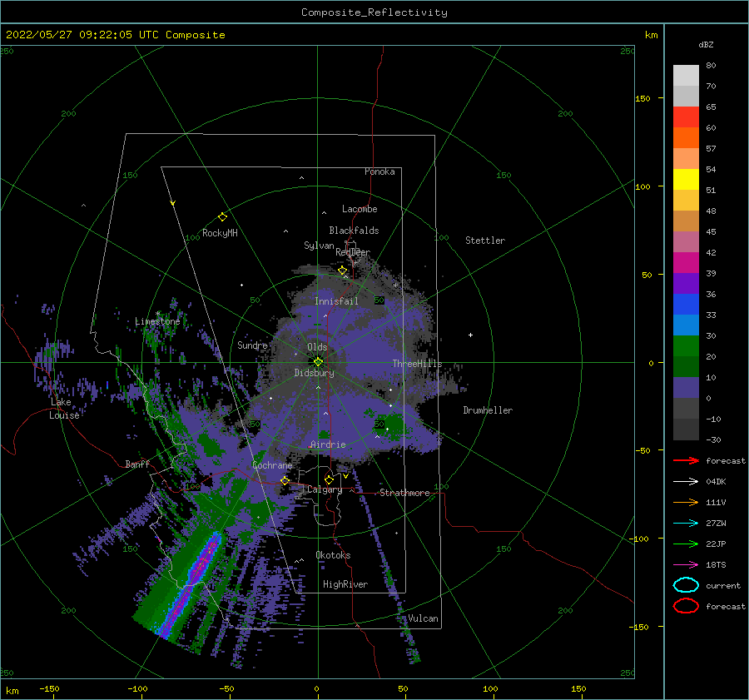
Task: Click the red forecast arrow legend icon
Action: point(686,460)
